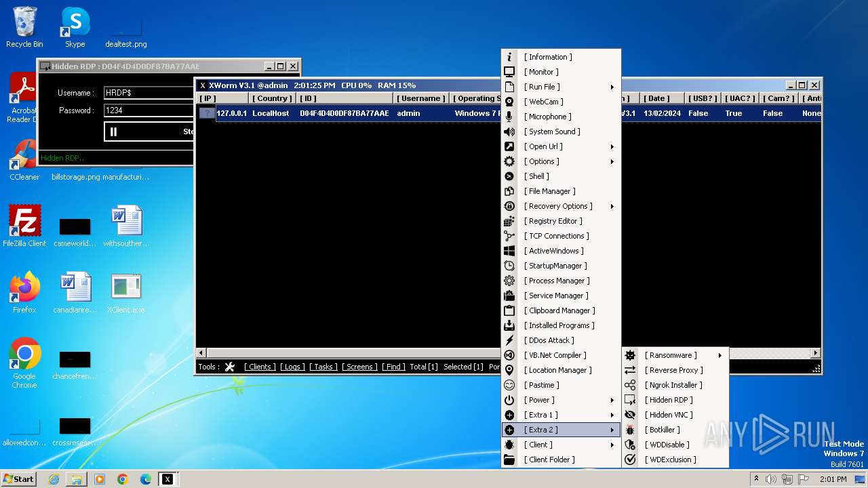Click the Tools wrench icon in XWorm
This screenshot has height=488, width=868.
(230, 367)
